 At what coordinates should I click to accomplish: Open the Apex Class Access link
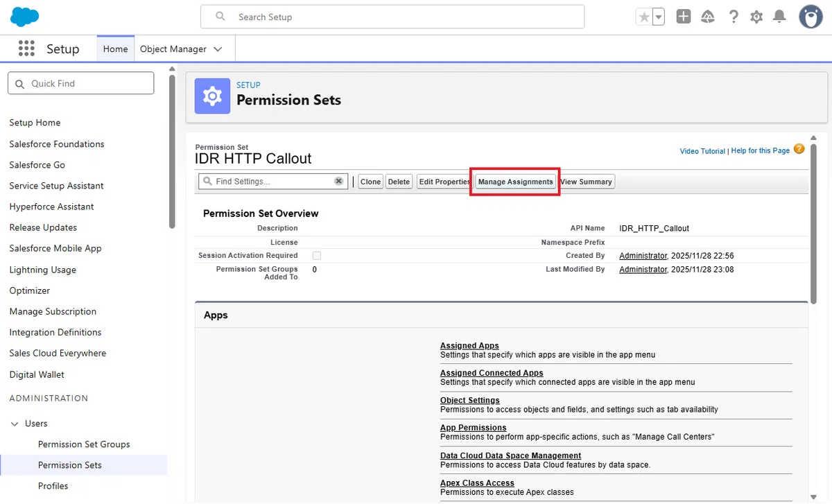pos(477,483)
